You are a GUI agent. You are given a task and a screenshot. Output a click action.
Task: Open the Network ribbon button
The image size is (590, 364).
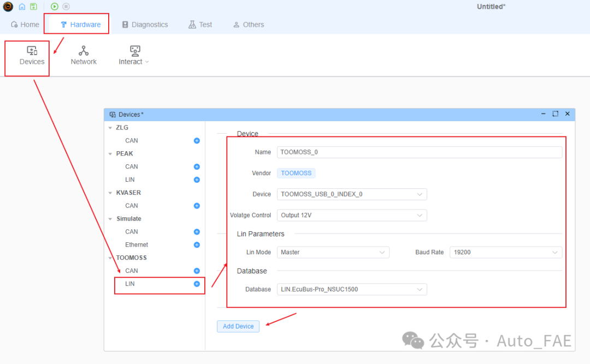84,56
